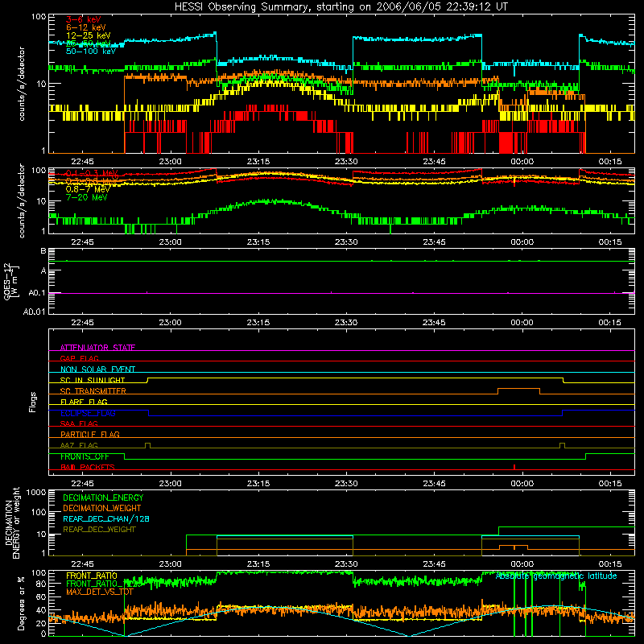
Task: Click 23:15 time tick under the Flags panel
Action: click(x=258, y=483)
